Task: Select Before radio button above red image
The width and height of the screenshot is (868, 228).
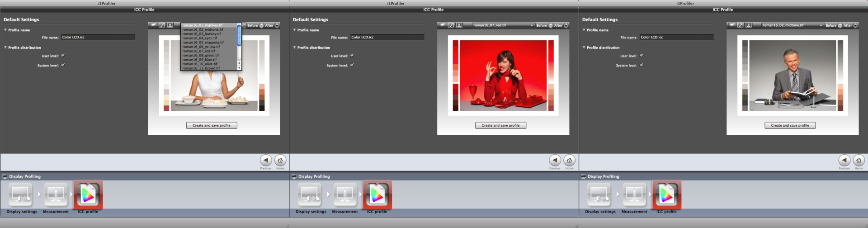Action: [x=550, y=25]
